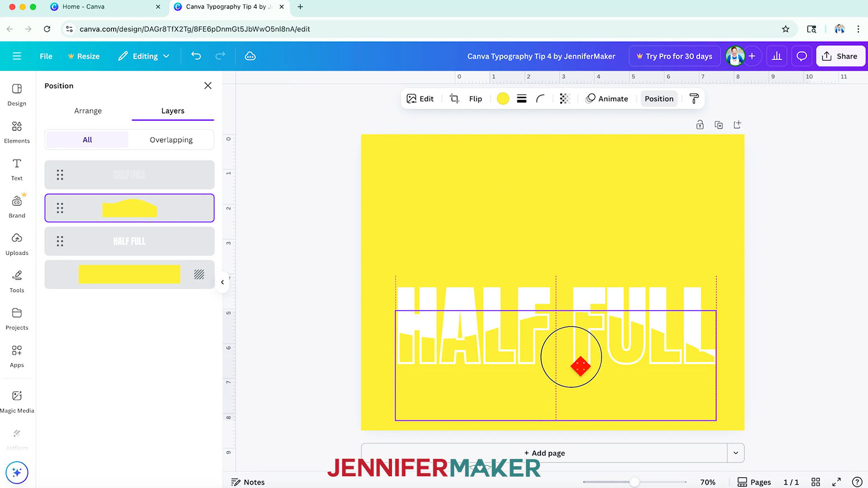The width and height of the screenshot is (868, 488).
Task: Open the Projects sidebar panel
Action: (x=17, y=319)
